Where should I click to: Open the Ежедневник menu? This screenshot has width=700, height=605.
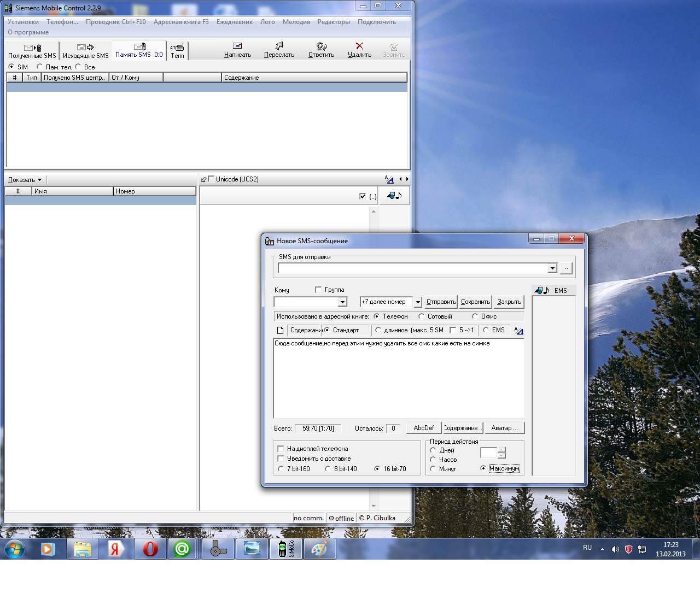click(x=234, y=22)
